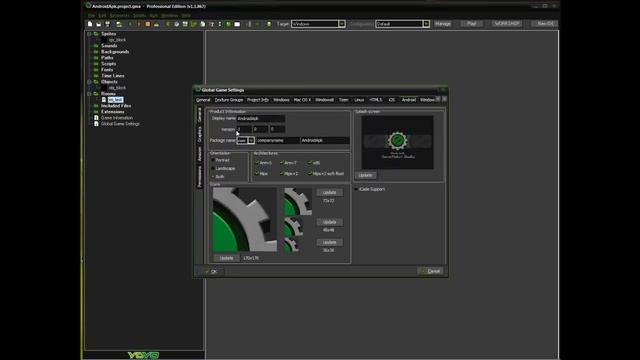
Task: Toggle the Mips r2 architecture checkbox
Action: coord(282,173)
